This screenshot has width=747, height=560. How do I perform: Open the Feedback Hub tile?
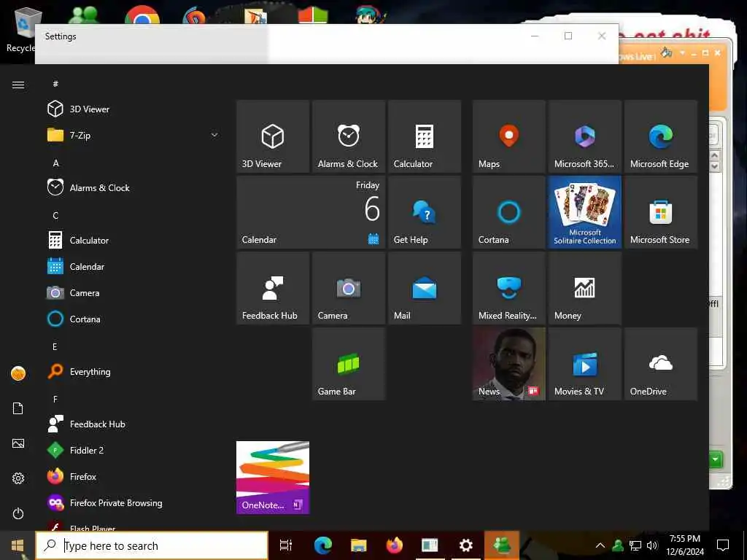tap(273, 288)
